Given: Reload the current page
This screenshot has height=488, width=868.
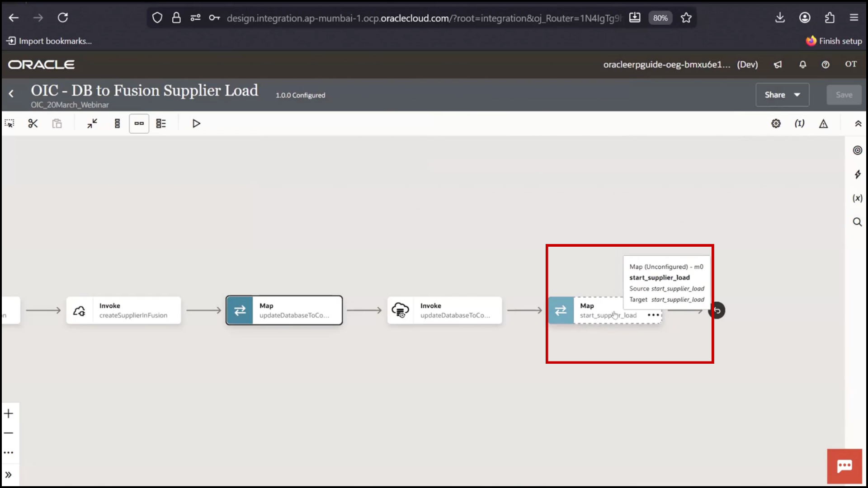Looking at the screenshot, I should 63,18.
